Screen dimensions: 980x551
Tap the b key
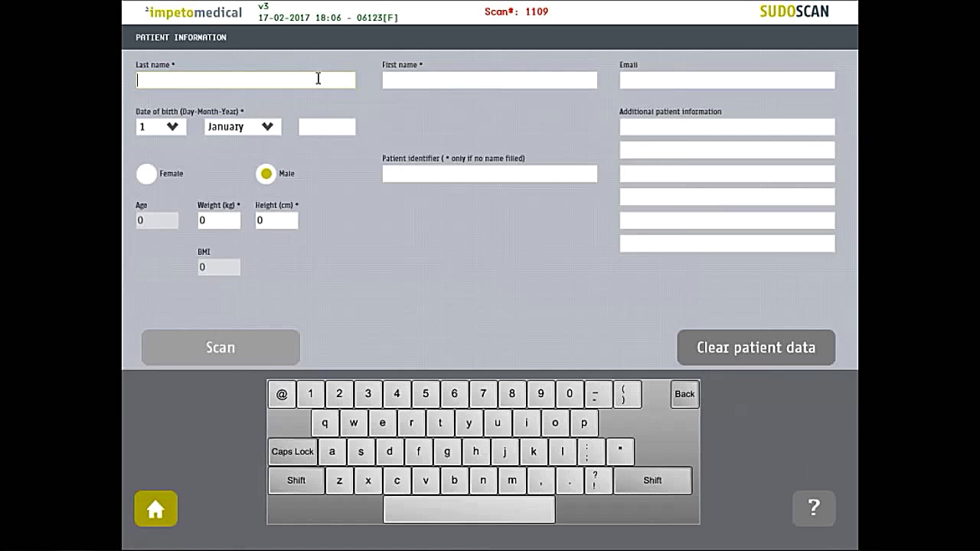(454, 481)
